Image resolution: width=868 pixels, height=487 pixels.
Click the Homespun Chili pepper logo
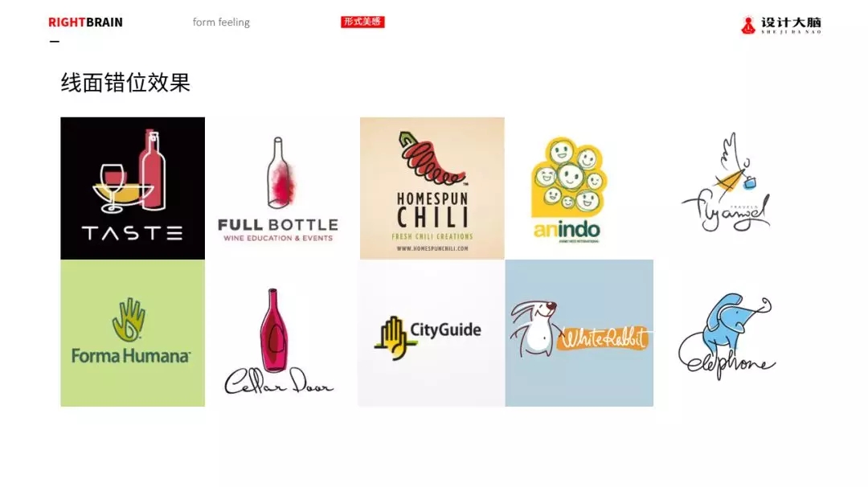pos(432,188)
